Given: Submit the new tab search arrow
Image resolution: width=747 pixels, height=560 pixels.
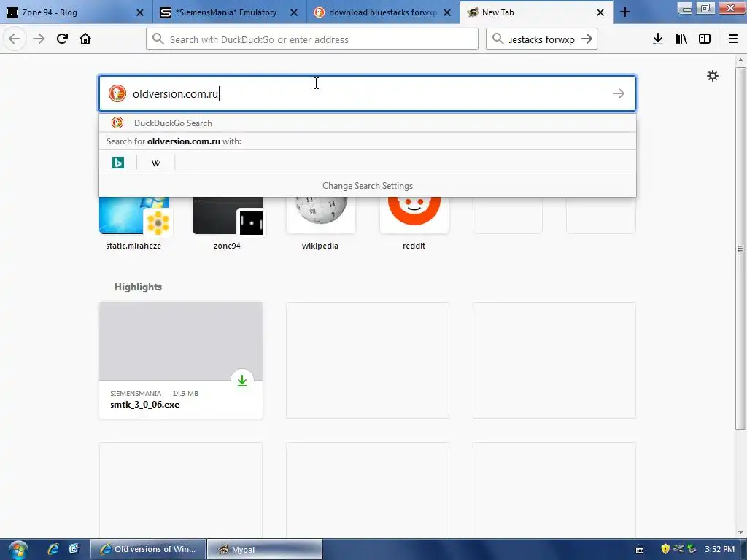Looking at the screenshot, I should tap(619, 93).
